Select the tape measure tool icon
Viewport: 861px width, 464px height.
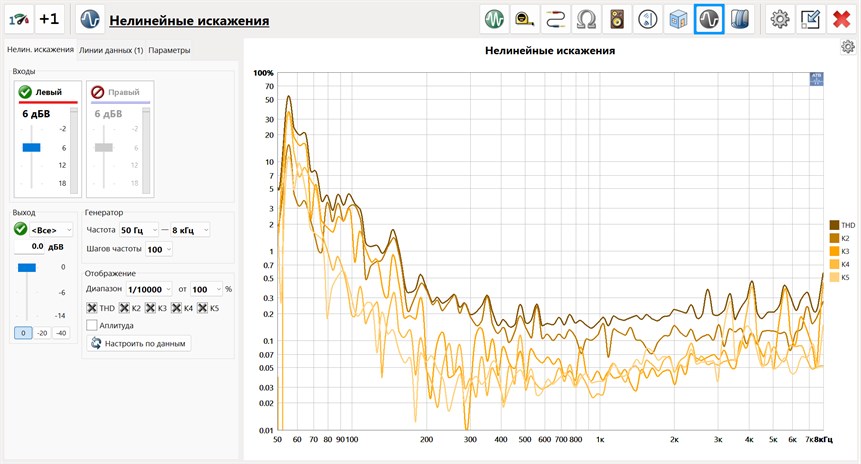(x=524, y=19)
